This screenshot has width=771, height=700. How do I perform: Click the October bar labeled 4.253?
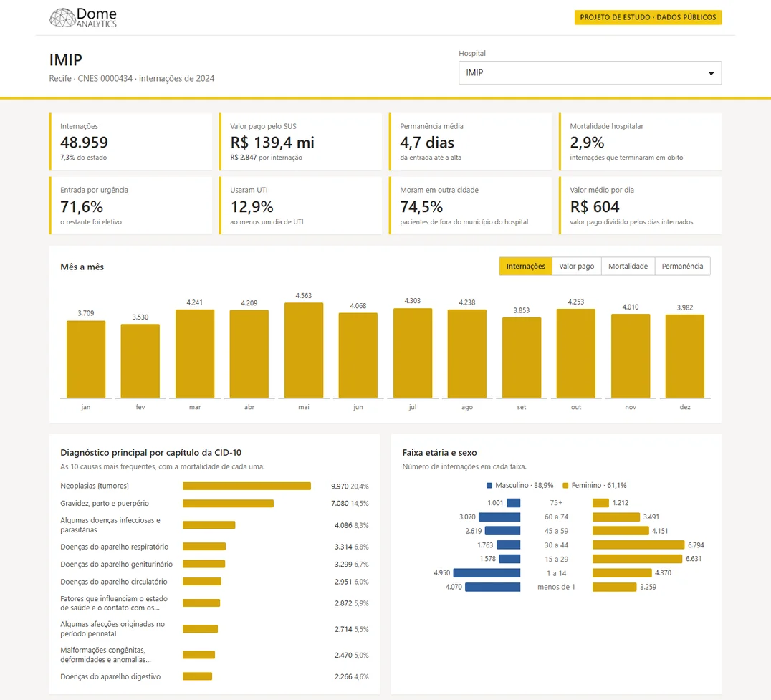coord(576,353)
